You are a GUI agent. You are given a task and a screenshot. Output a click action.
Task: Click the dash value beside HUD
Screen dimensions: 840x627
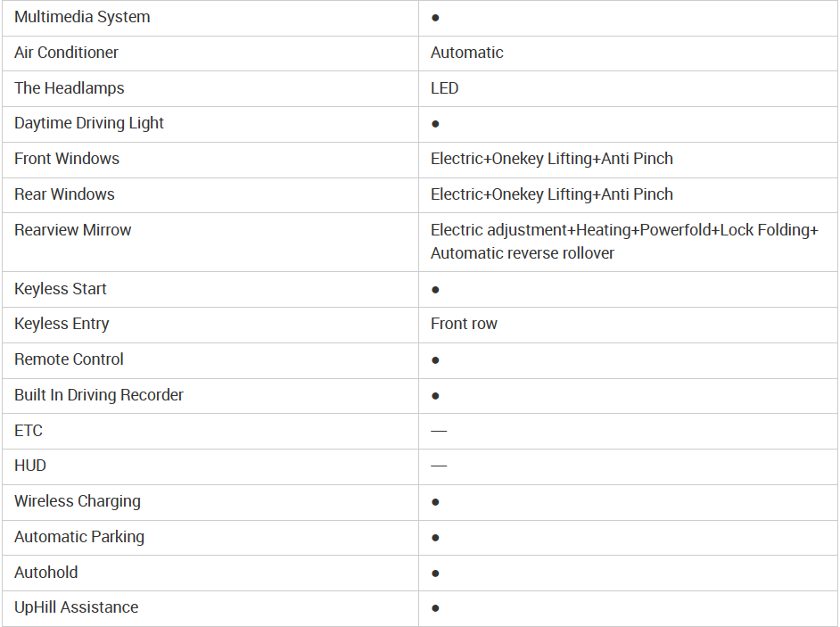tap(439, 466)
